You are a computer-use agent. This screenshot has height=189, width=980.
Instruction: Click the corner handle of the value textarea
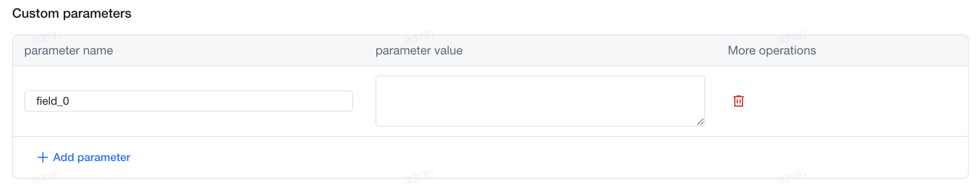point(700,121)
